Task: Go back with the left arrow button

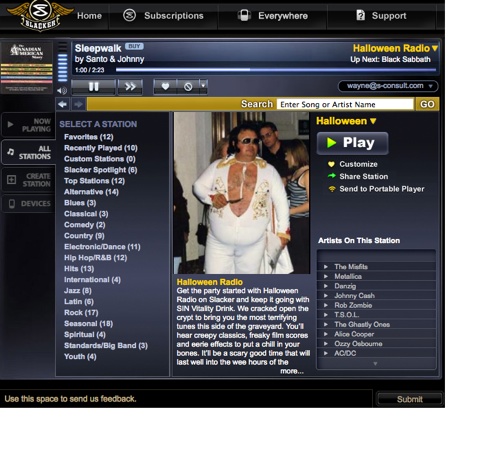Action: (x=63, y=104)
